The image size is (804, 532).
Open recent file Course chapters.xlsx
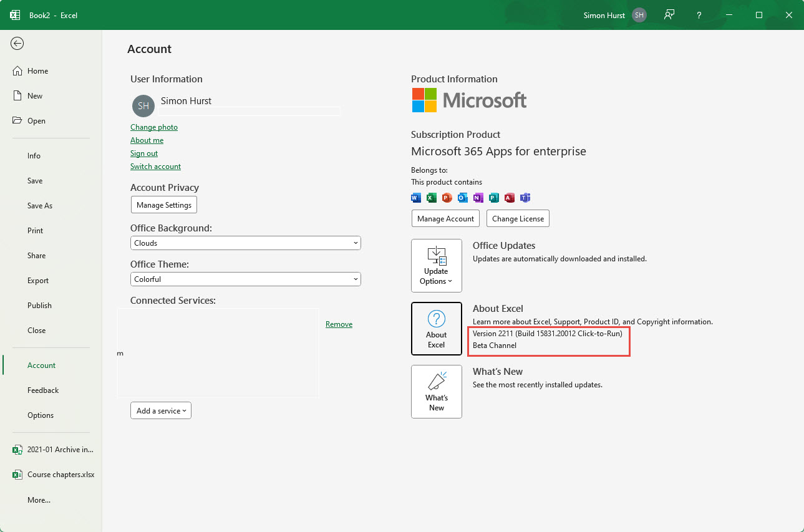tap(61, 475)
